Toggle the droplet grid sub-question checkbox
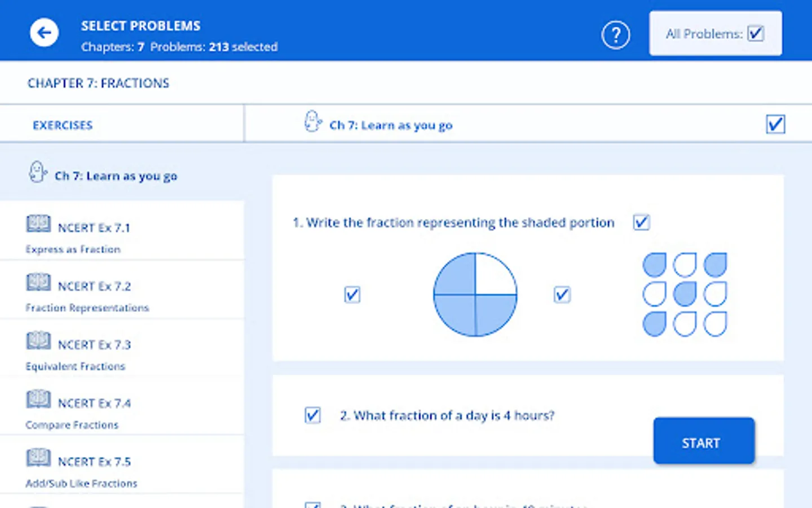 click(x=562, y=294)
